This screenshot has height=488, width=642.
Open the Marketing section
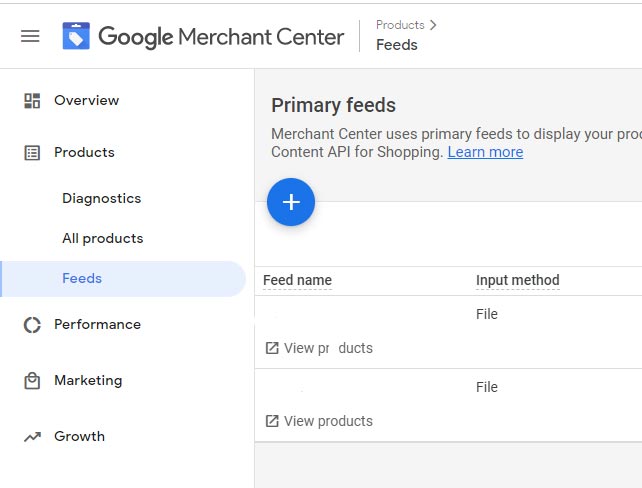pos(88,380)
